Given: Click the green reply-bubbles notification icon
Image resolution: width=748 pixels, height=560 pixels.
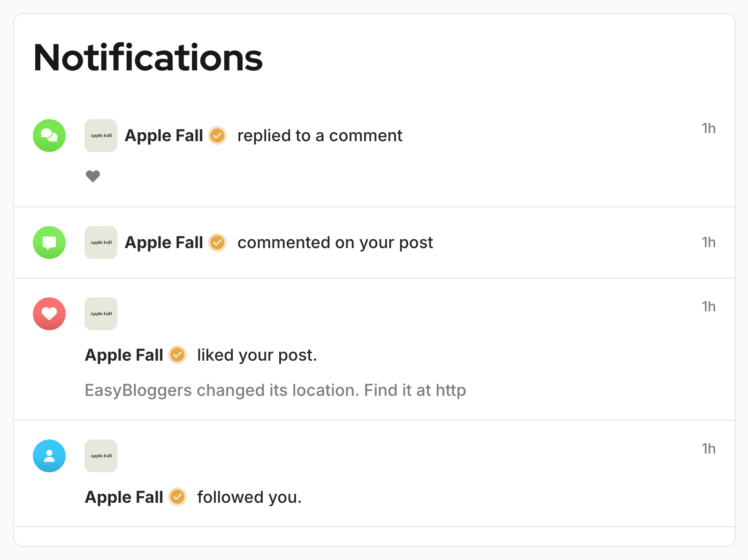Looking at the screenshot, I should click(49, 136).
